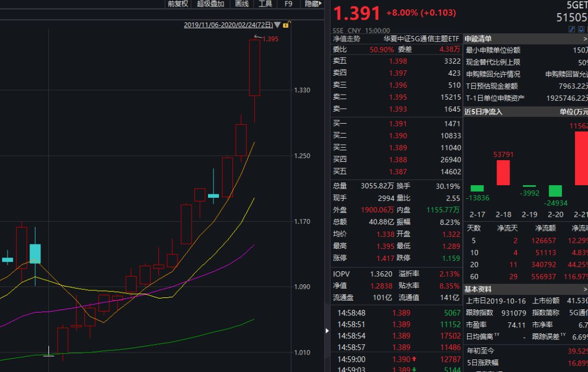Expand the 基本资料 section arrow
Viewport: 588px width, 372px height.
coord(585,289)
